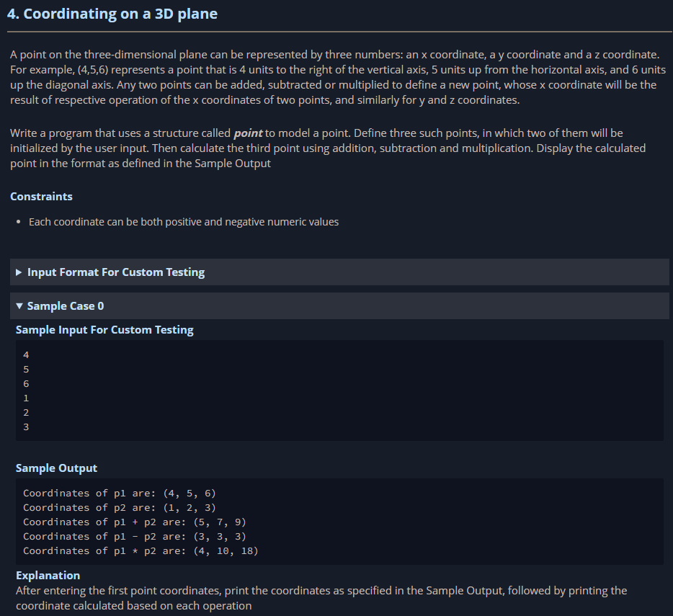Click the first input value 4
Viewport: 673px width, 616px height.
point(26,354)
